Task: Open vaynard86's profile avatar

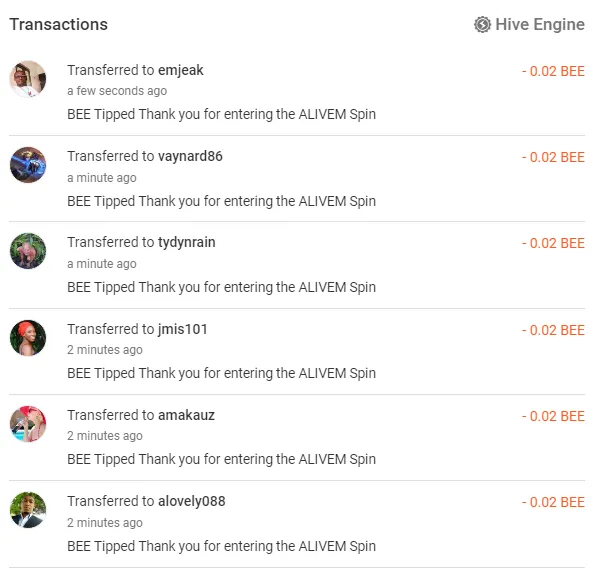Action: 28,165
